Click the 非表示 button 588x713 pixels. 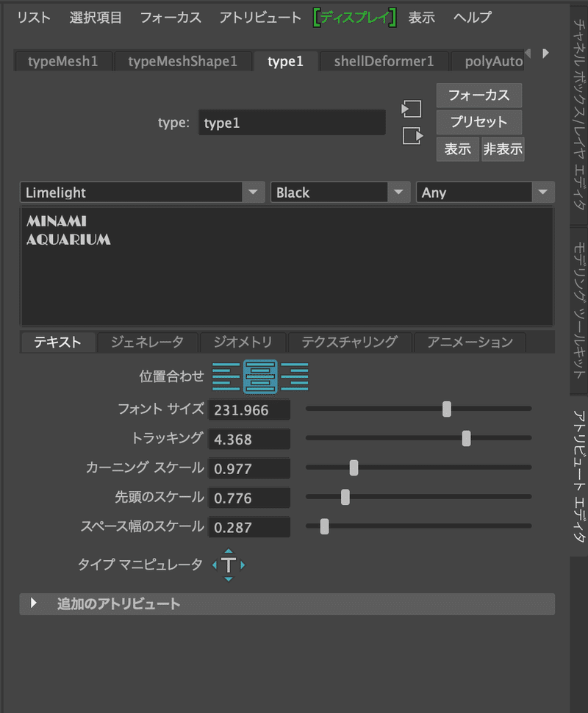[x=503, y=148]
